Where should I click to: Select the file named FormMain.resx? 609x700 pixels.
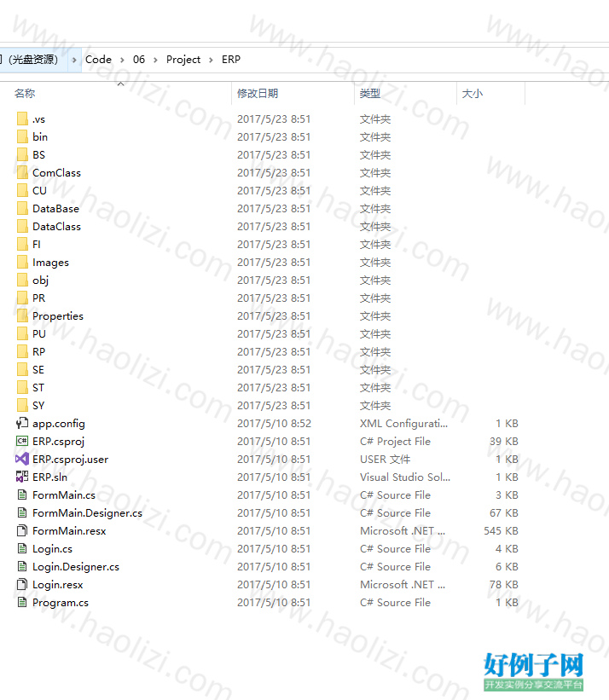pos(69,531)
